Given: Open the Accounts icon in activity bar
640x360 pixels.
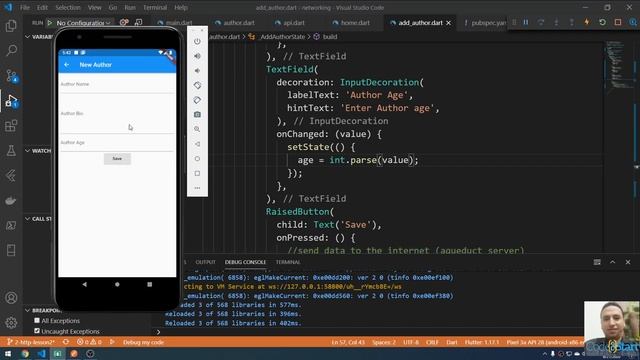Looking at the screenshot, I should tap(11, 298).
